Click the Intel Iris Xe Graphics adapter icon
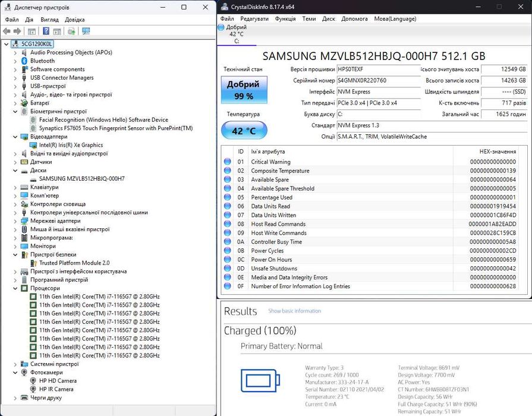Screen dimensions: 532x416 [33, 145]
